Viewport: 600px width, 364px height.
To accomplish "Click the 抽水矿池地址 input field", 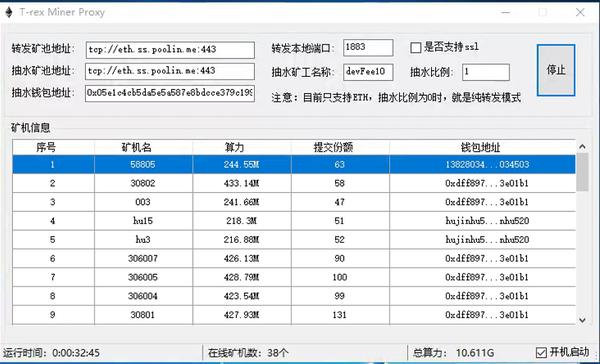I will click(x=170, y=71).
